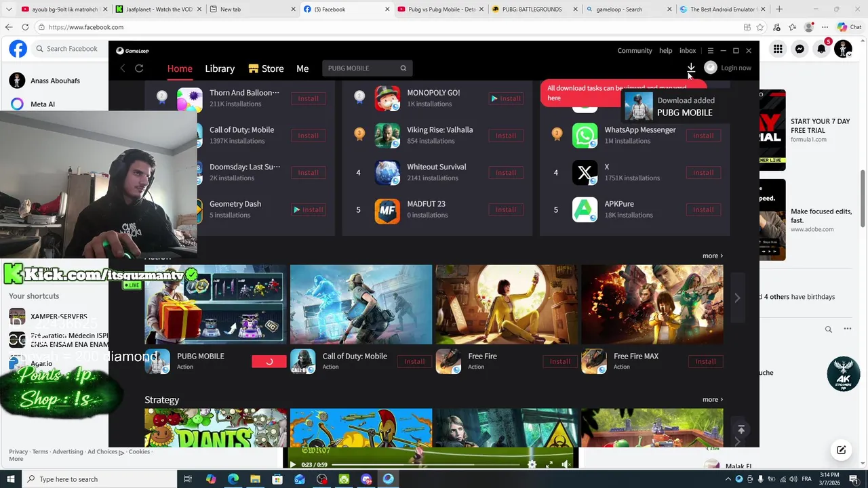Open browser settings ellipsis menu

pyautogui.click(x=825, y=27)
